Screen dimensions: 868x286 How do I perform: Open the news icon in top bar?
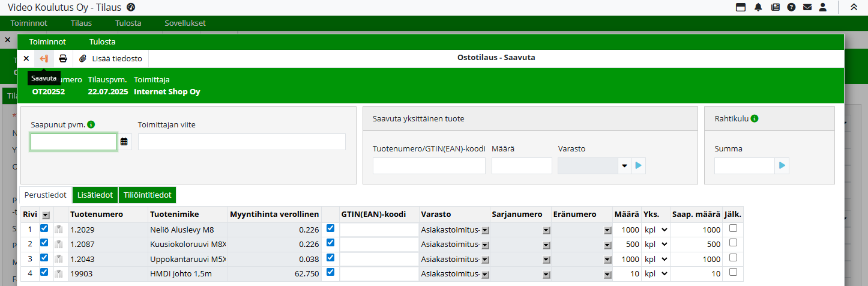point(775,7)
